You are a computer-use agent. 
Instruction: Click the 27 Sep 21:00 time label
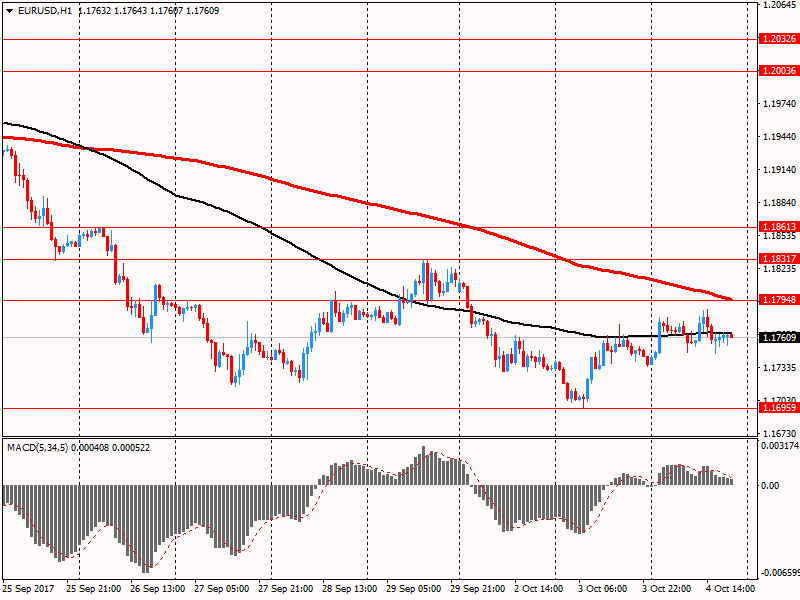click(285, 589)
